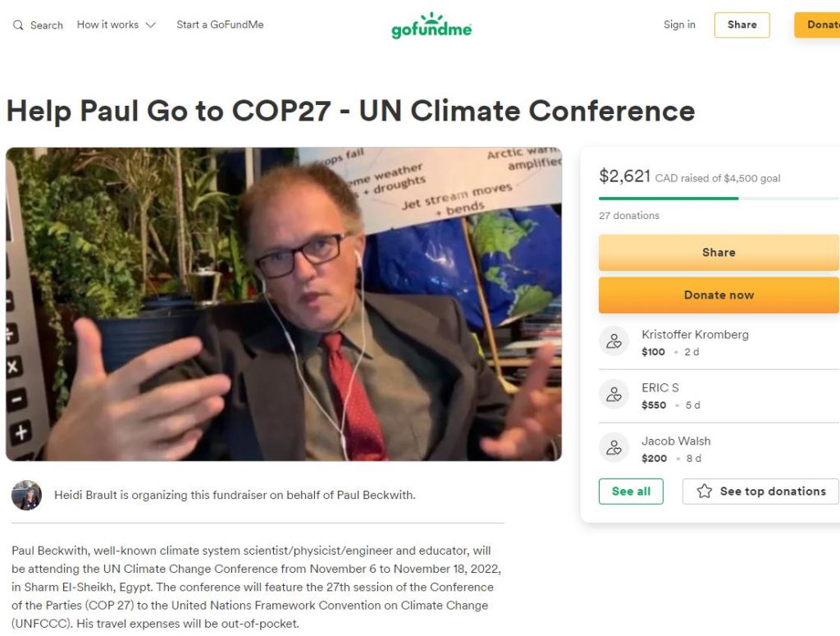Click the Sign in link
840x636 pixels.
679,25
